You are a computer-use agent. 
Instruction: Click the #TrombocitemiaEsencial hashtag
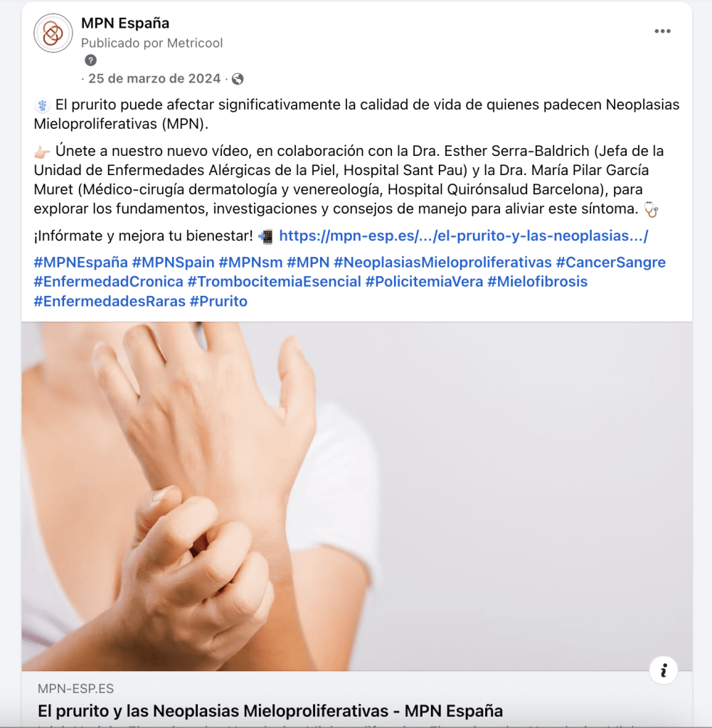[274, 282]
